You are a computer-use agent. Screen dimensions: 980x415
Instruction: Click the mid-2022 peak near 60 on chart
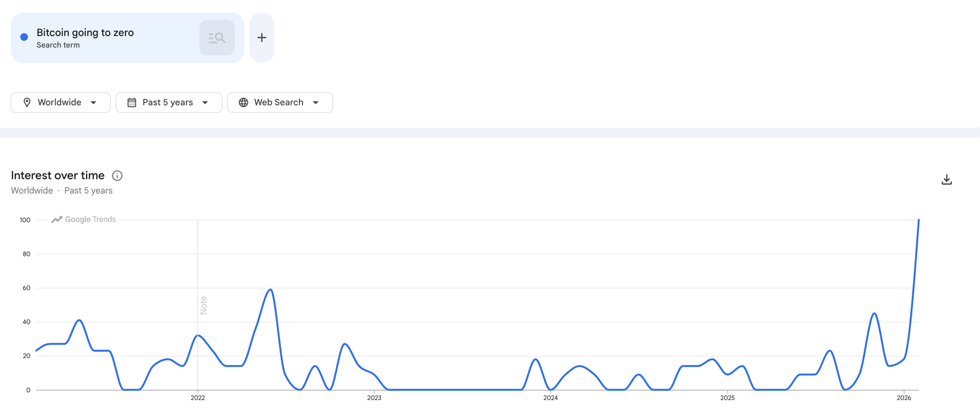click(x=270, y=290)
